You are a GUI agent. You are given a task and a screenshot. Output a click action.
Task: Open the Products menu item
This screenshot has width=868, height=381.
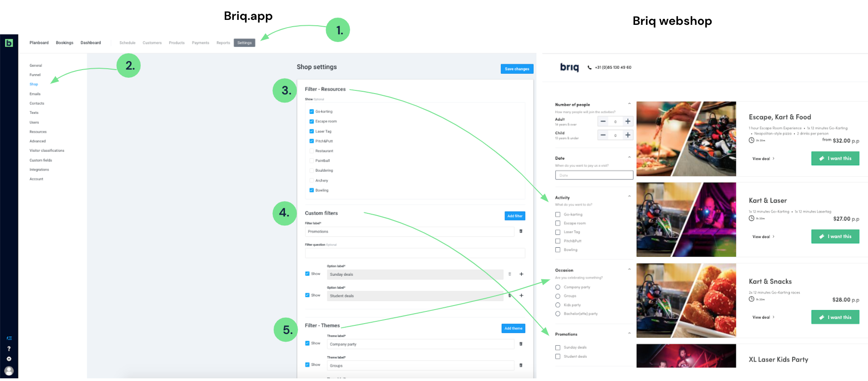176,43
